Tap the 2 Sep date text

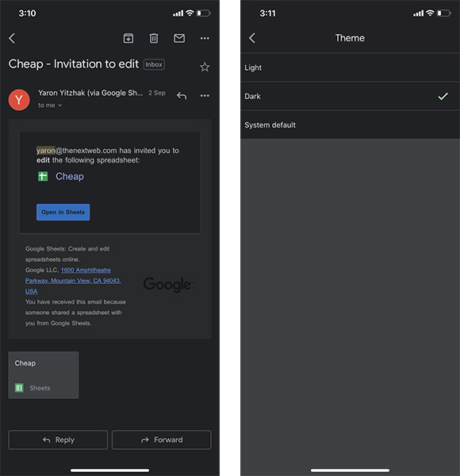point(157,93)
